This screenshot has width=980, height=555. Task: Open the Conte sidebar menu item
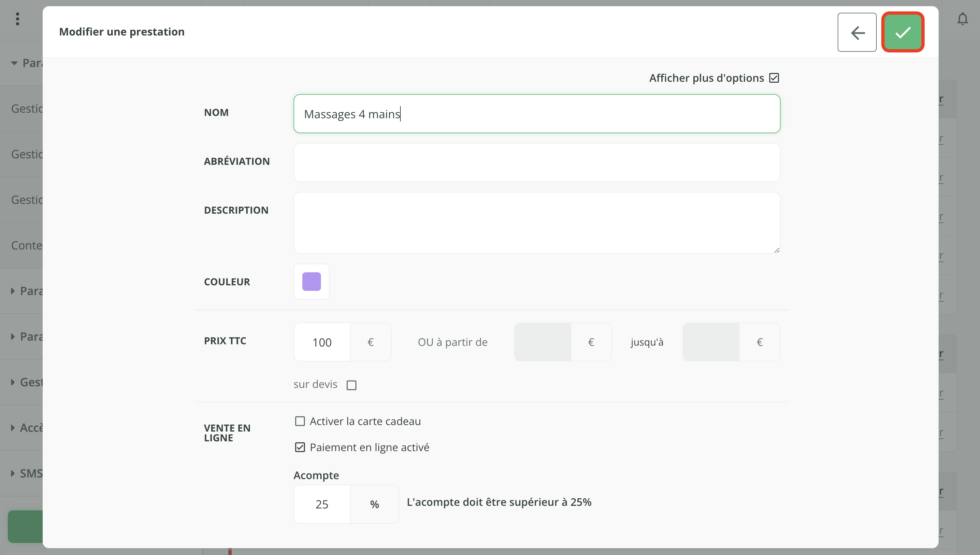[26, 245]
